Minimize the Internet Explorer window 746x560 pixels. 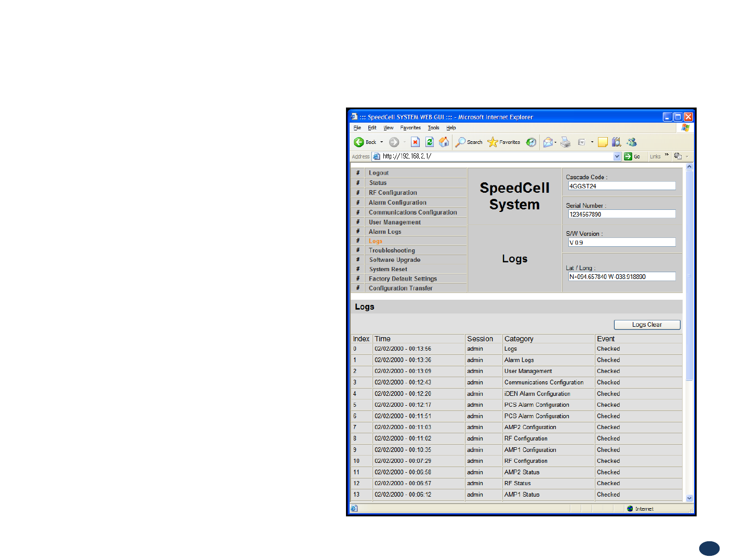coord(668,117)
